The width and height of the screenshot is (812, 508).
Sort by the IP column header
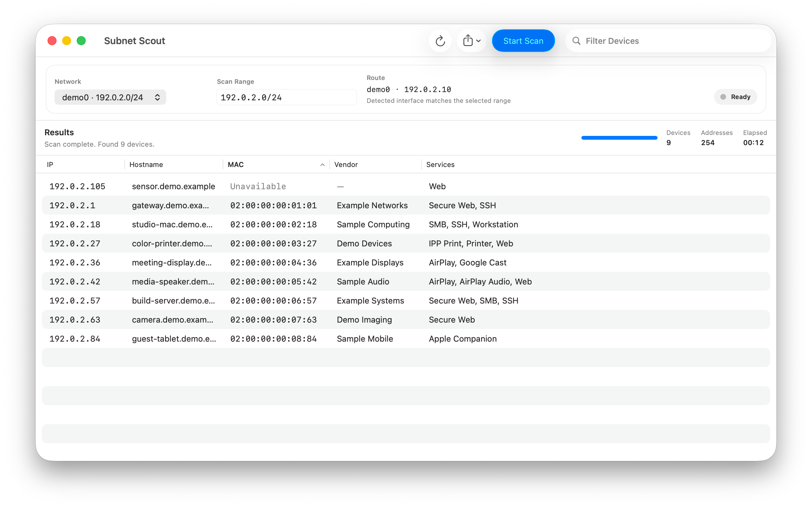click(x=50, y=165)
